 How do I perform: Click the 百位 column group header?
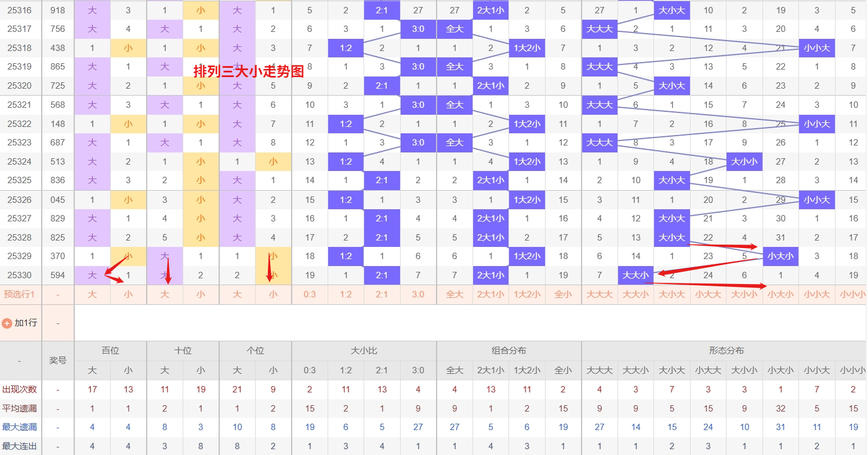tap(110, 351)
